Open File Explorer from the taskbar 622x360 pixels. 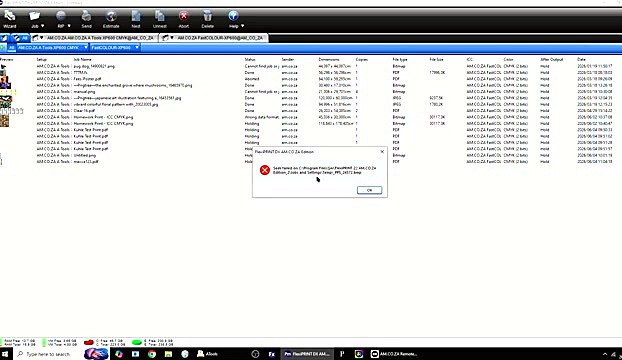pos(169,354)
